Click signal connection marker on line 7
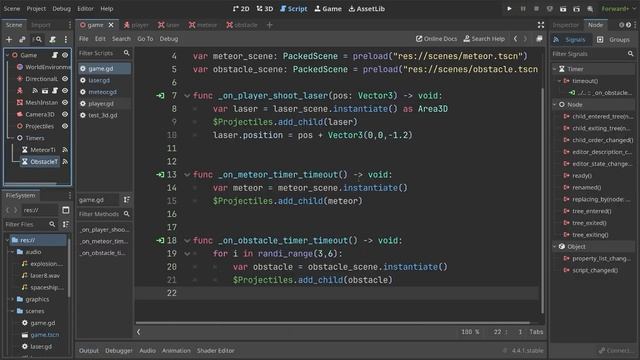The width and height of the screenshot is (640, 360). tap(160, 96)
